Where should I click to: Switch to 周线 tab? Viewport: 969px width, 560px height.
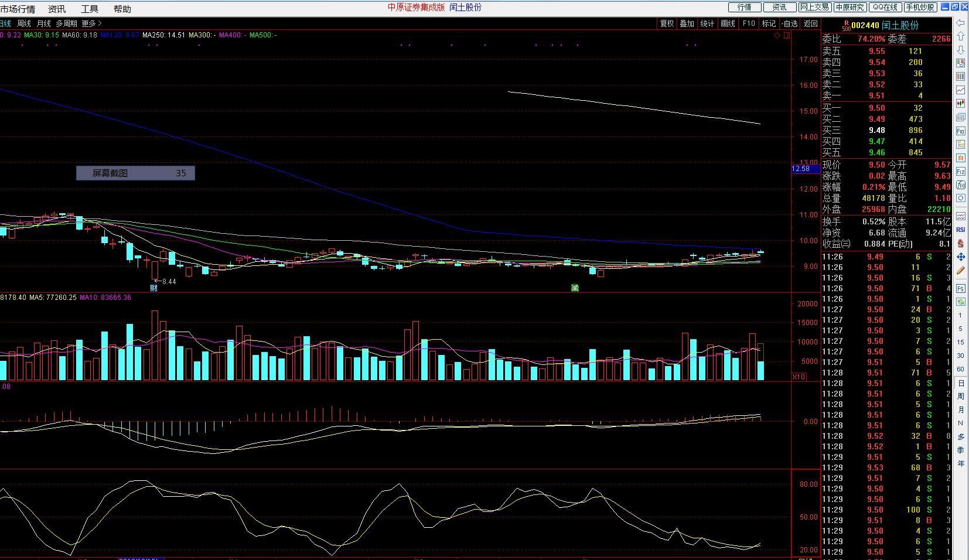24,23
